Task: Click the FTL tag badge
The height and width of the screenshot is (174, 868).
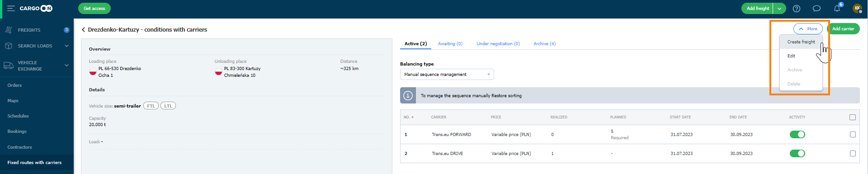Action: pos(151,106)
